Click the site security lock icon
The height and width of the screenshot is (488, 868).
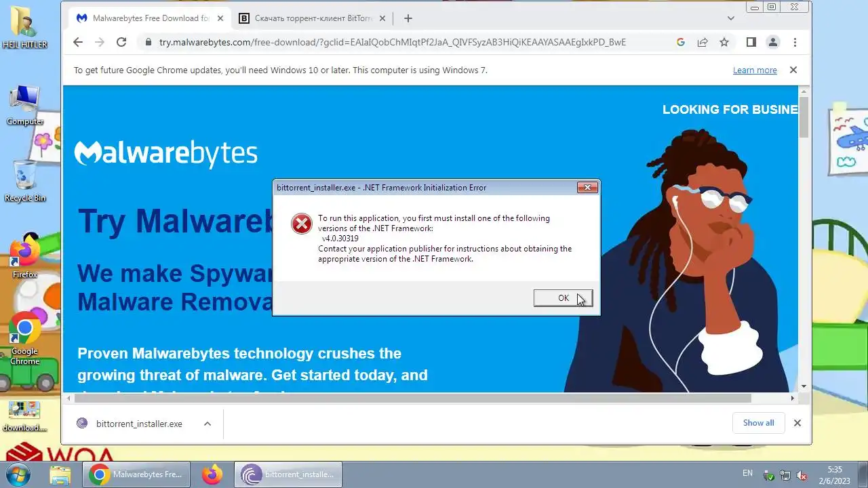pyautogui.click(x=148, y=42)
